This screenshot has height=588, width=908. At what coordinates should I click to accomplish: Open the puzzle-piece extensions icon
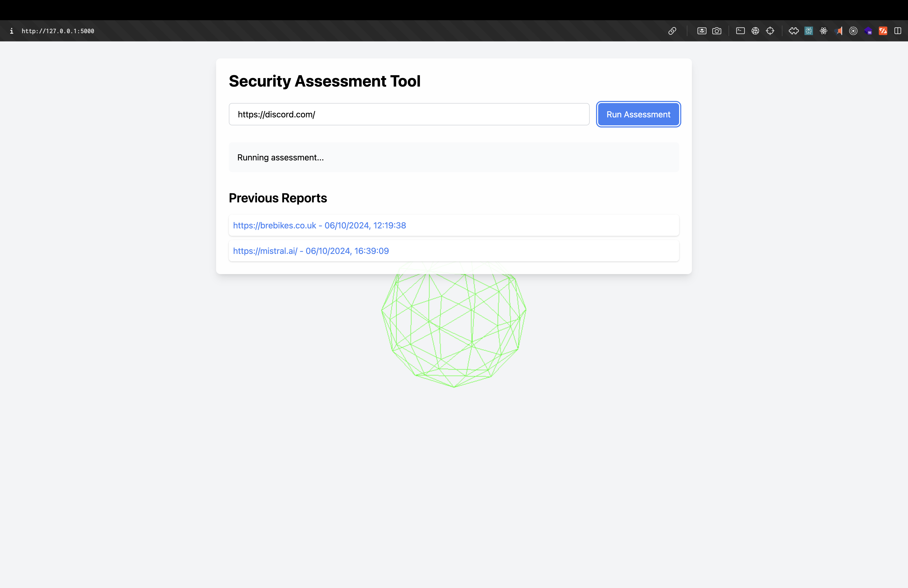click(794, 31)
